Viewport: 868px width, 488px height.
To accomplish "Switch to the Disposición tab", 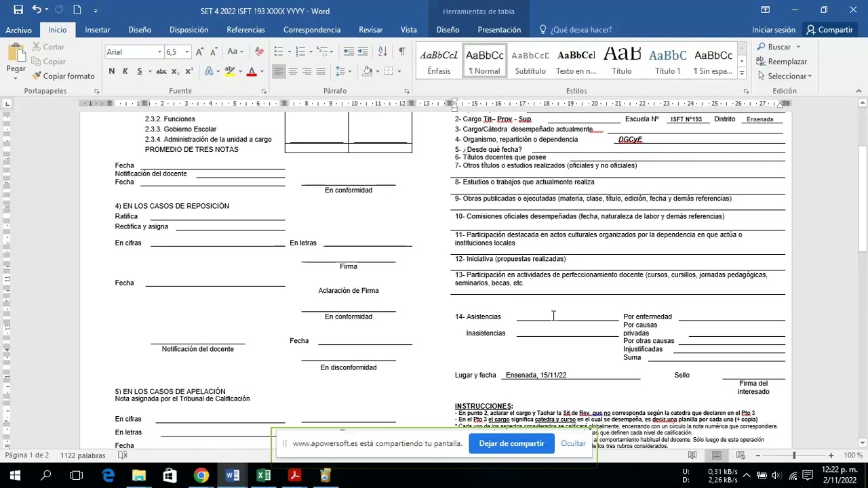I will 189,30.
